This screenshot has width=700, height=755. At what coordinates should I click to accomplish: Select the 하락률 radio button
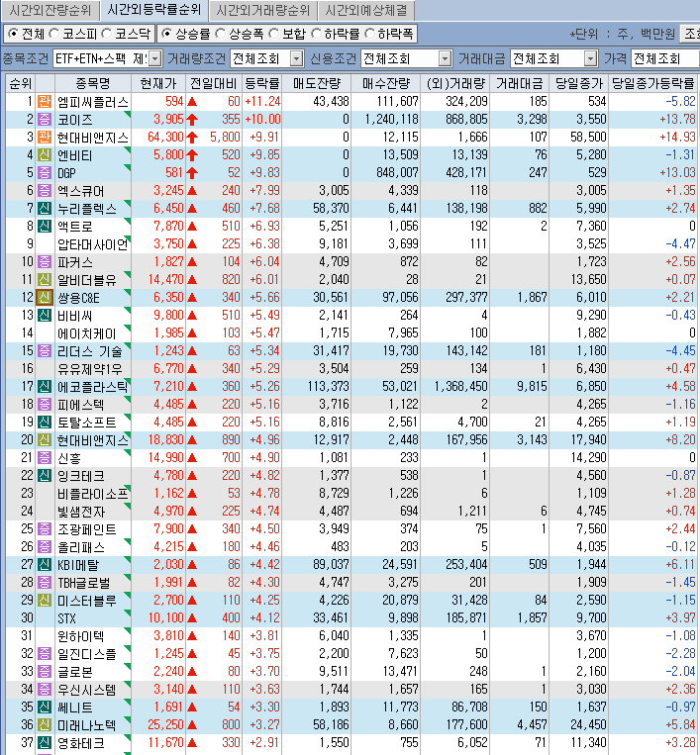(x=316, y=34)
